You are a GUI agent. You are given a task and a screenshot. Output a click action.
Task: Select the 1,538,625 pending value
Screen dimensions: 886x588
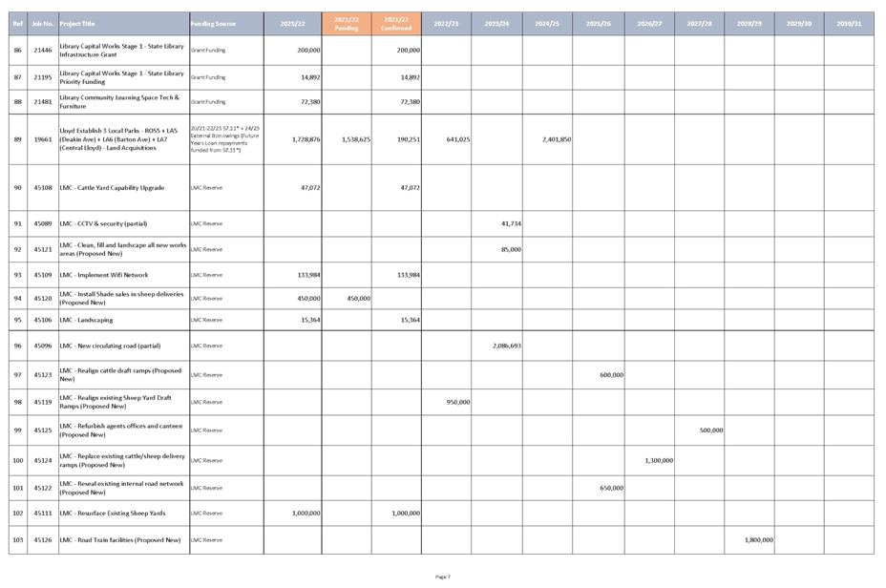(356, 139)
